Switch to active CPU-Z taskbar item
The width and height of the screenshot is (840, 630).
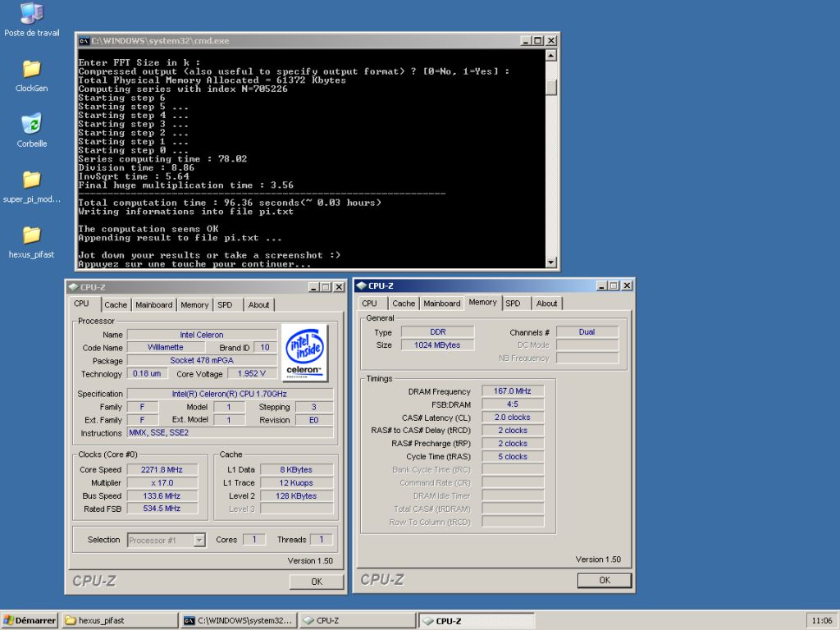click(x=477, y=620)
